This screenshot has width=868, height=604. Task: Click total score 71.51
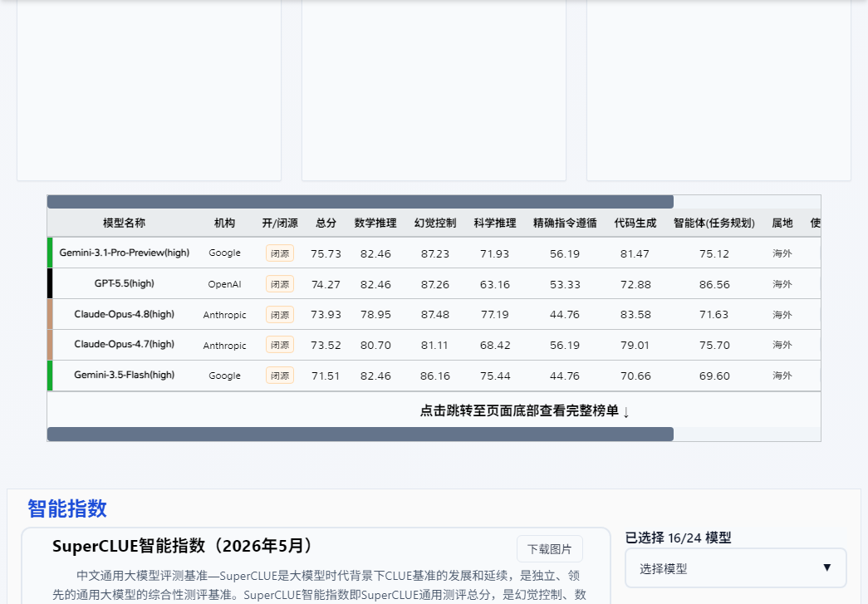326,376
